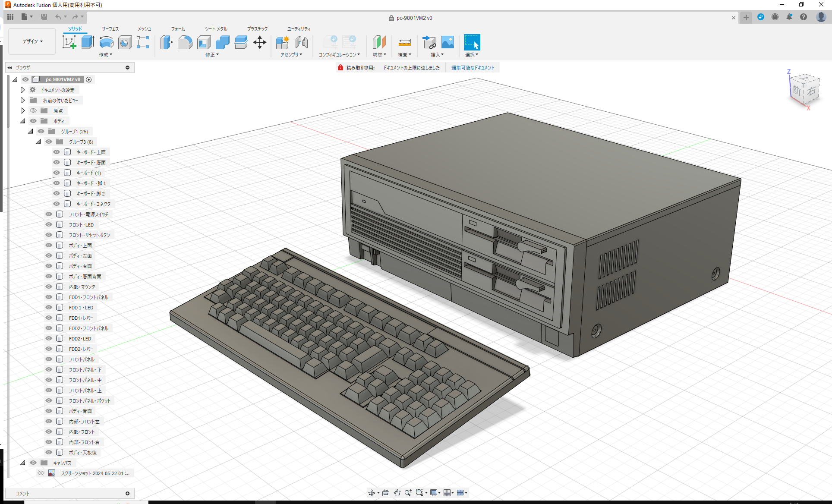
Task: Switch to the サーフェス tab
Action: click(x=110, y=29)
